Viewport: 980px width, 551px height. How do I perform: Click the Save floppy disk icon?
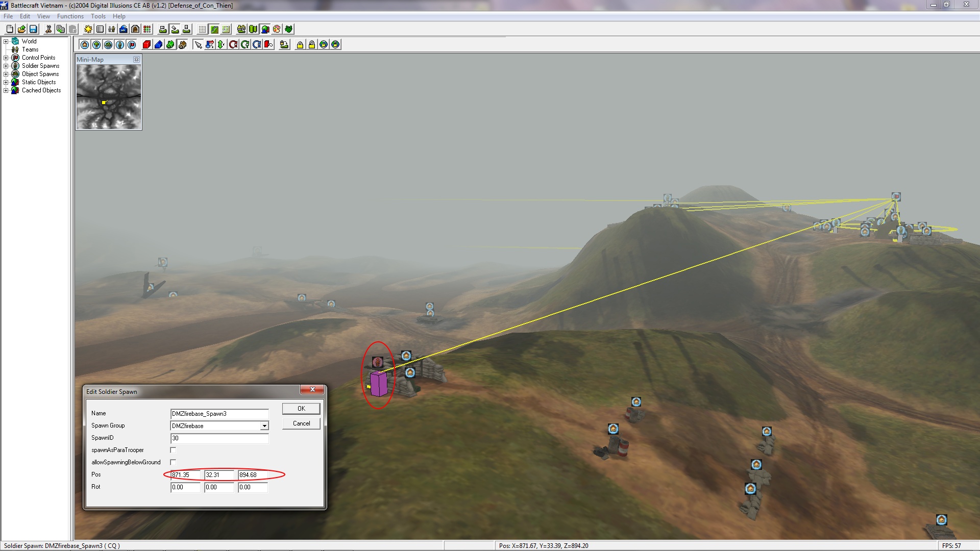coord(33,29)
